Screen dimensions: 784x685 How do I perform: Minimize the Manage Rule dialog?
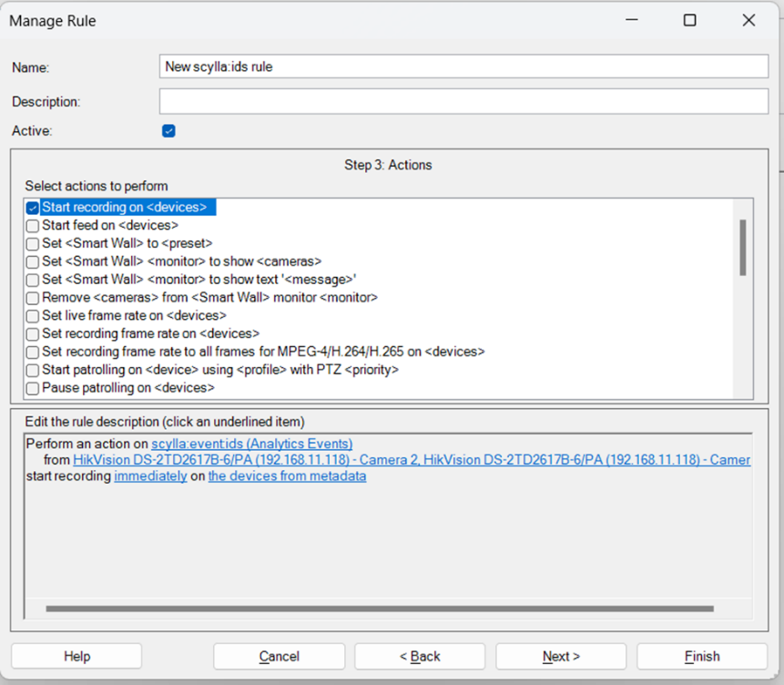pyautogui.click(x=630, y=20)
